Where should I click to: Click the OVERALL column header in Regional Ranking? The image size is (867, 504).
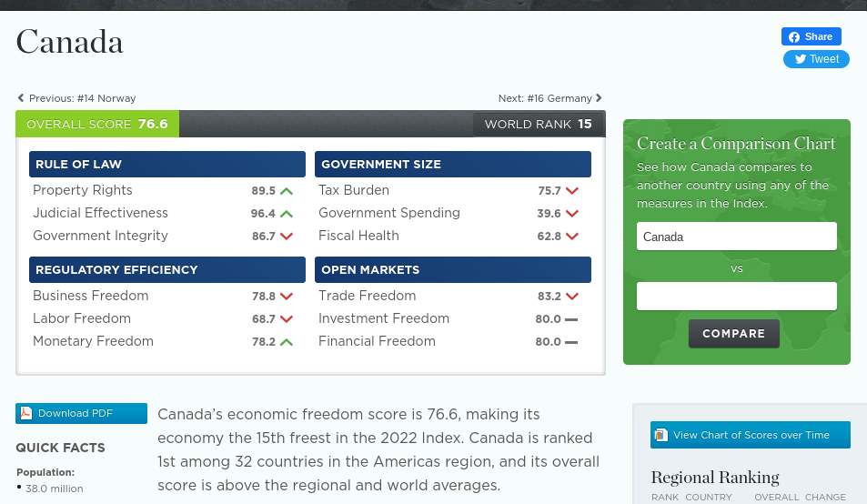pyautogui.click(x=777, y=498)
